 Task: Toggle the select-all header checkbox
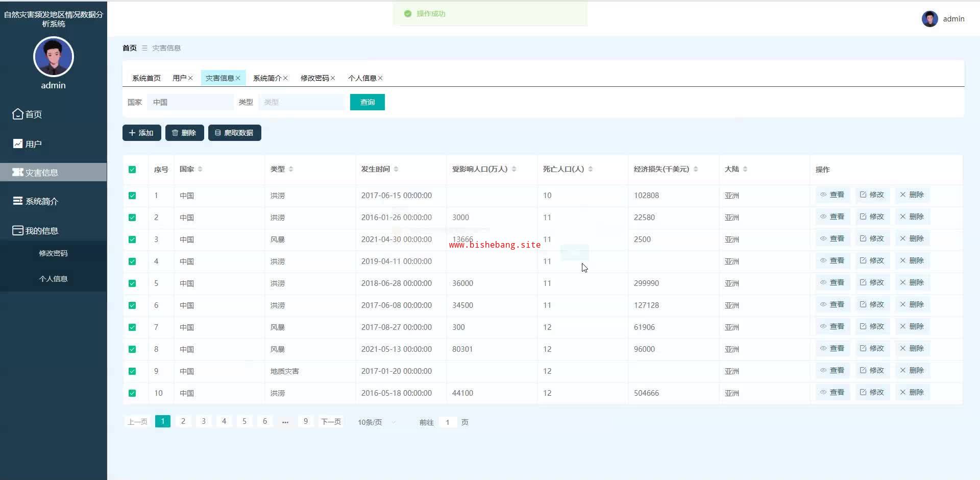pos(132,170)
